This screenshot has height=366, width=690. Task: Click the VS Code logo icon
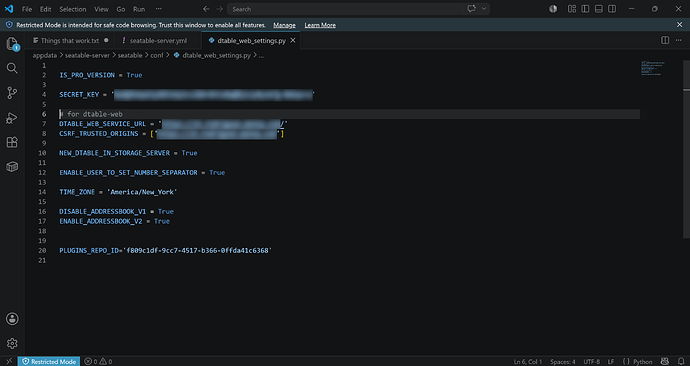(x=9, y=9)
